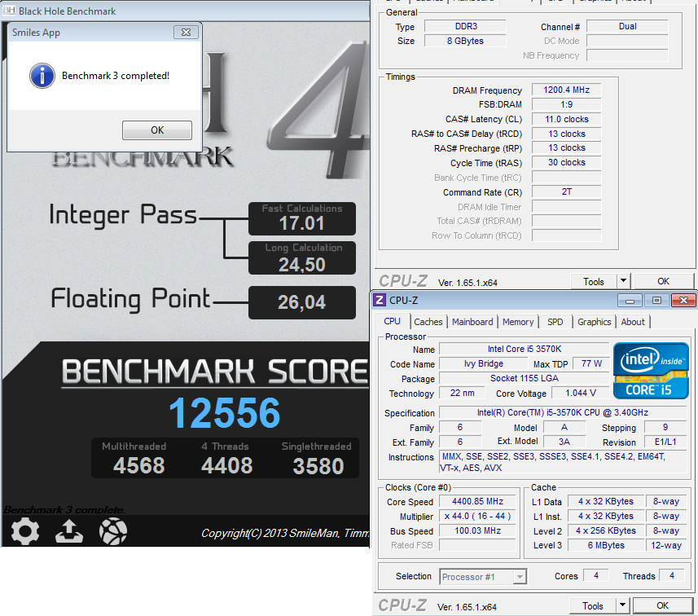Image resolution: width=698 pixels, height=616 pixels.
Task: Click the Fast Calculations 17.01 result box
Action: (302, 218)
